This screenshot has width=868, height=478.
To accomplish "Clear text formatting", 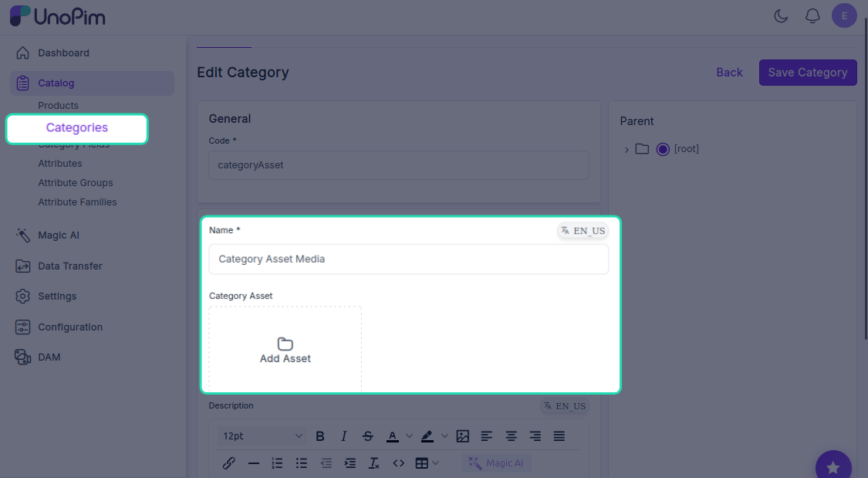I will pos(374,463).
